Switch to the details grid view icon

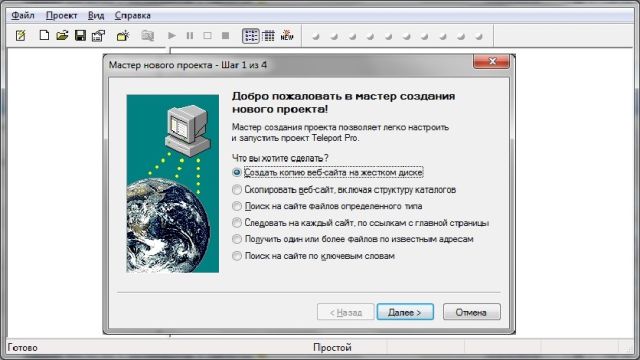269,36
